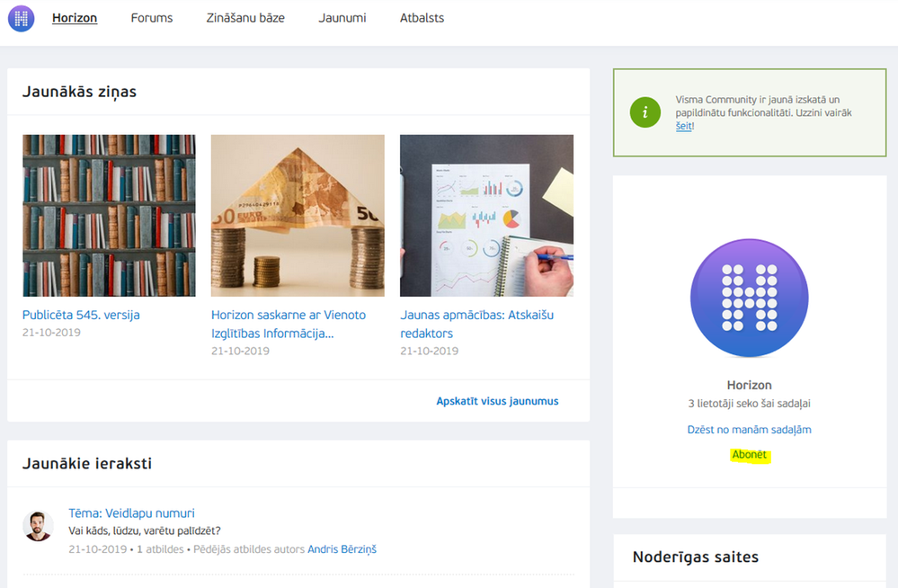Screen dimensions: 898x588
Task: Open article Publicēta 545. versija
Action: (81, 315)
